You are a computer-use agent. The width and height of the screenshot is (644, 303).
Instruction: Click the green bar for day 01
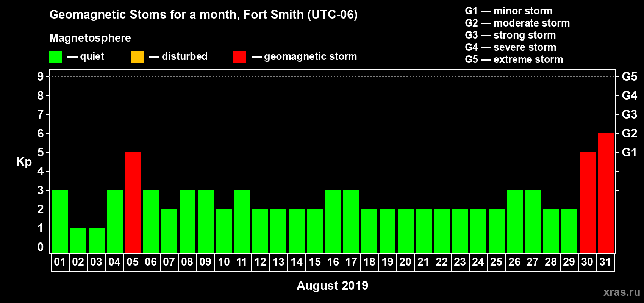click(60, 222)
